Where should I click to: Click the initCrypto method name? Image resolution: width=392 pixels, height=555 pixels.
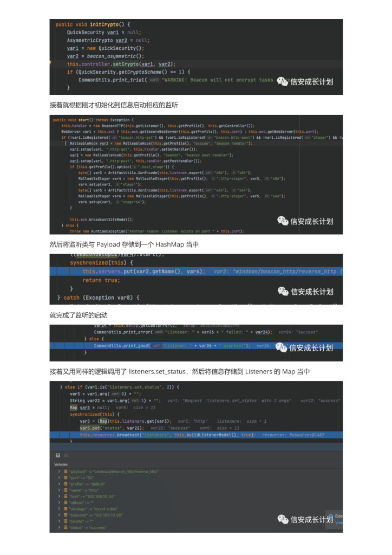coord(104,24)
